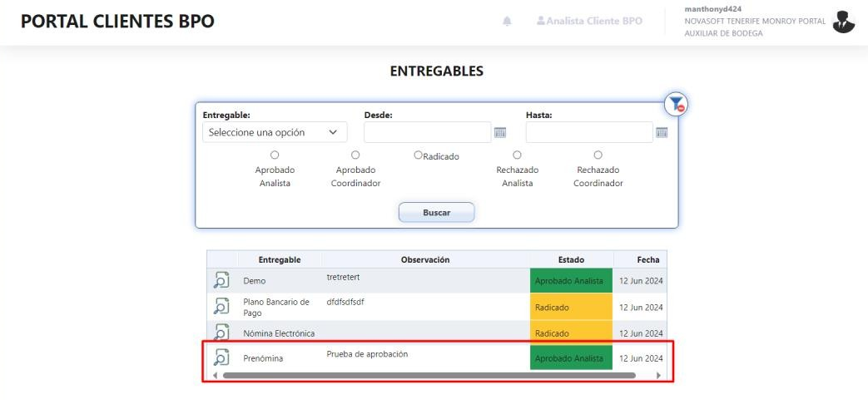Click the Prenómina row date 12 Jun 2024

pos(641,358)
